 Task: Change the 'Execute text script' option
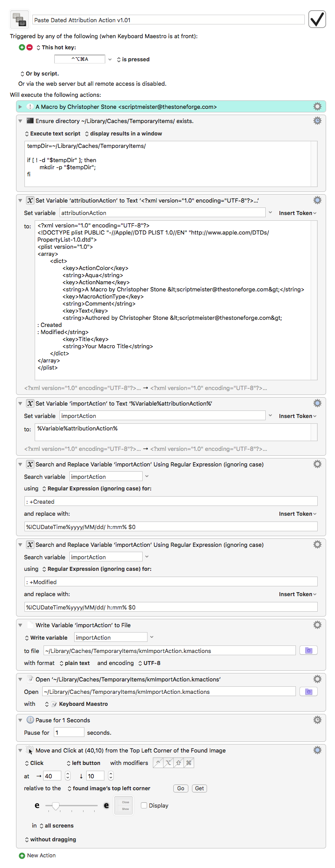tap(52, 134)
